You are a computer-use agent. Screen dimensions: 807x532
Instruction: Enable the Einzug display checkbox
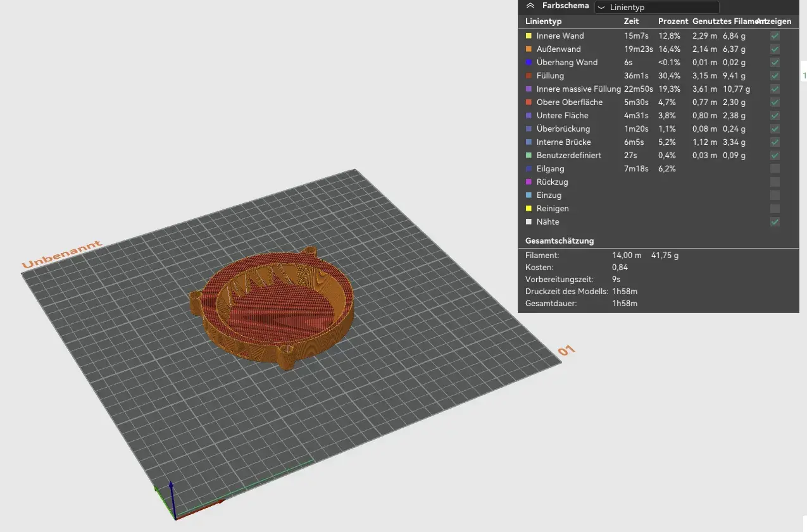tap(775, 195)
